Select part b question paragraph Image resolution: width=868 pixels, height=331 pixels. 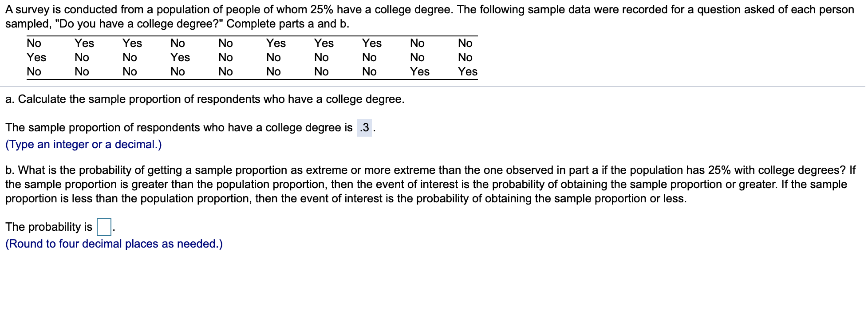(x=430, y=184)
